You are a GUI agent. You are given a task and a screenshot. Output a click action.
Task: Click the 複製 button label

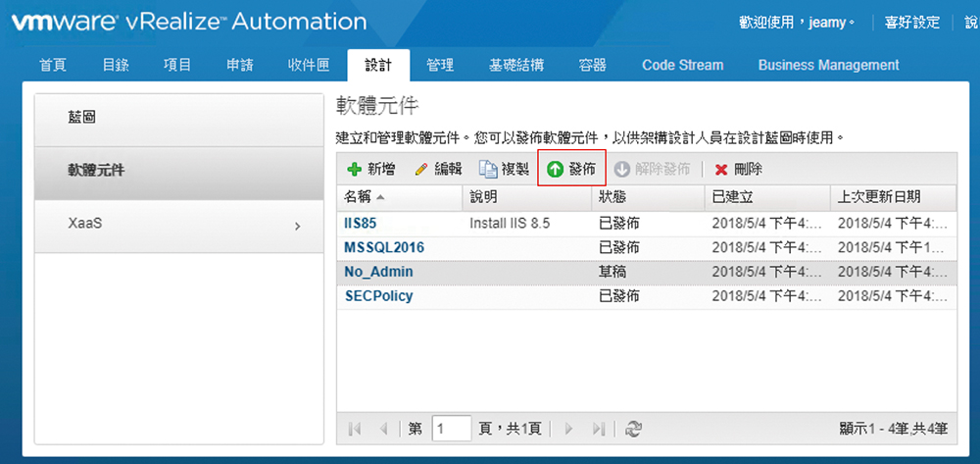tap(515, 169)
